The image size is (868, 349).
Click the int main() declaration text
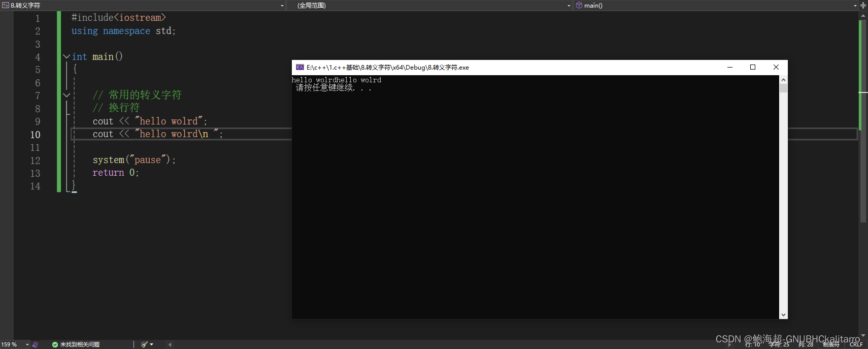tap(97, 56)
